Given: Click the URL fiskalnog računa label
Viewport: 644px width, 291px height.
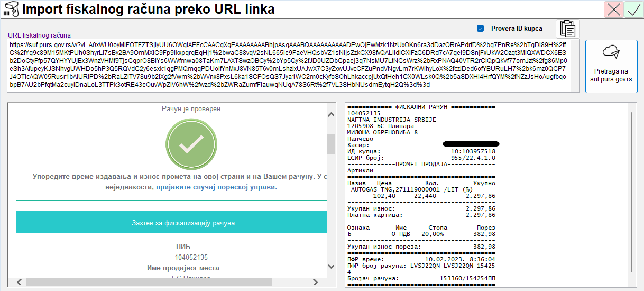Looking at the screenshot, I should click(x=39, y=35).
